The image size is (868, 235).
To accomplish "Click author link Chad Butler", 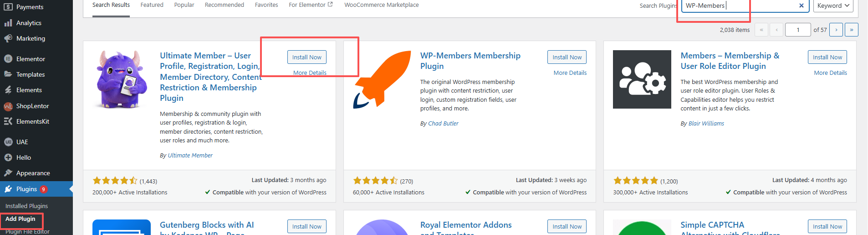I will click(x=443, y=124).
